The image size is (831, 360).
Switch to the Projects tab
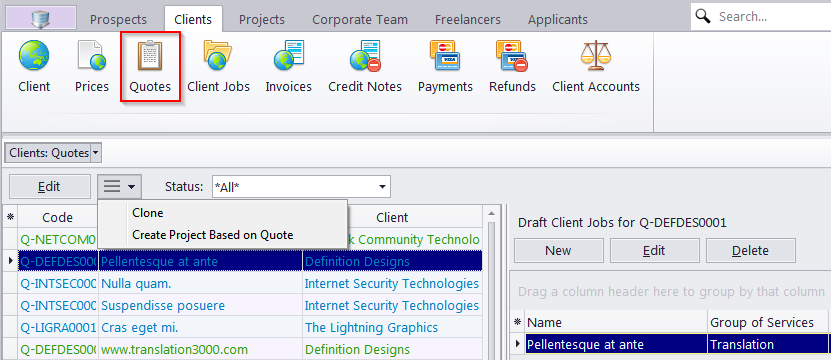coord(261,20)
